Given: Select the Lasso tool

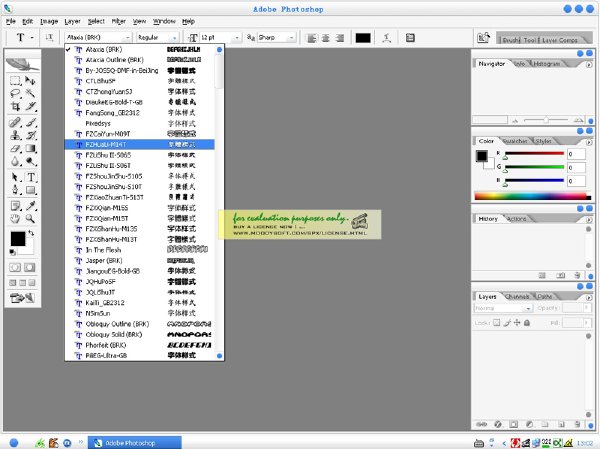Looking at the screenshot, I should 15,93.
